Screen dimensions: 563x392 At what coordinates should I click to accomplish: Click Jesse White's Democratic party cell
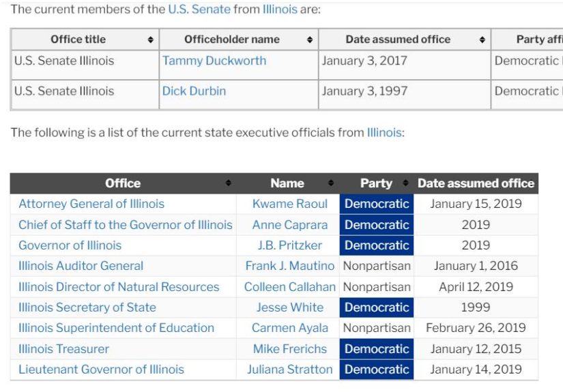pos(377,307)
